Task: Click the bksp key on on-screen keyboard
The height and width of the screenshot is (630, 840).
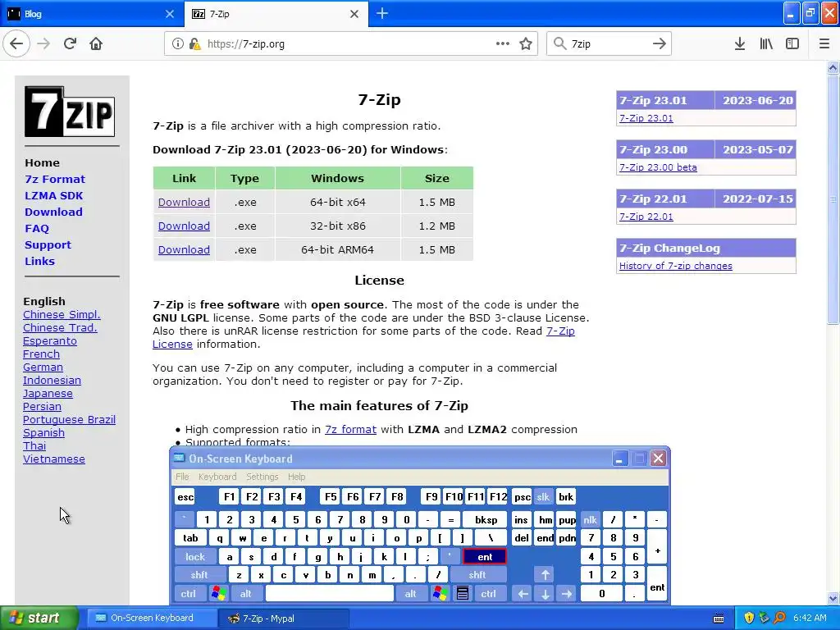Action: [486, 519]
